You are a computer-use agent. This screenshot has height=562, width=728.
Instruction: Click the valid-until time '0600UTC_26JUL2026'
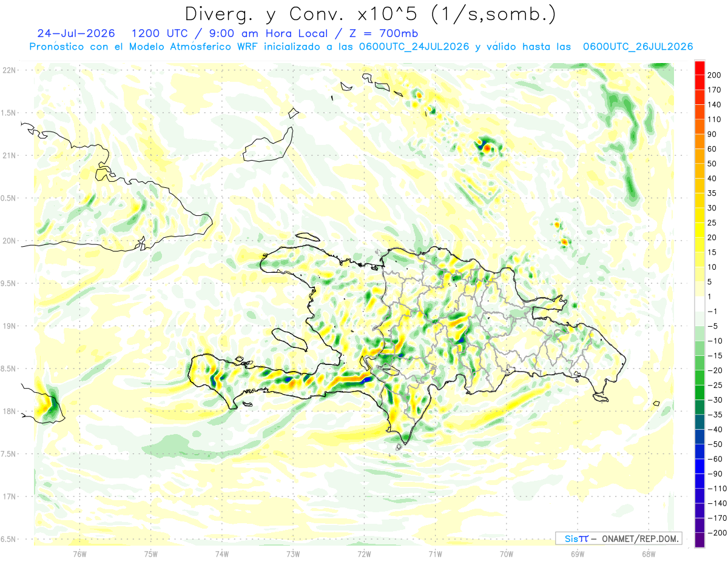[638, 47]
